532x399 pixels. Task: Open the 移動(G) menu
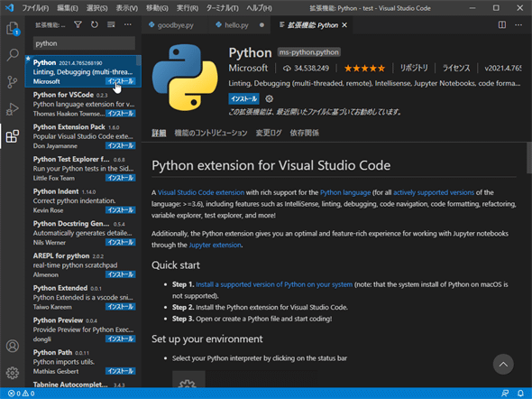coord(157,8)
